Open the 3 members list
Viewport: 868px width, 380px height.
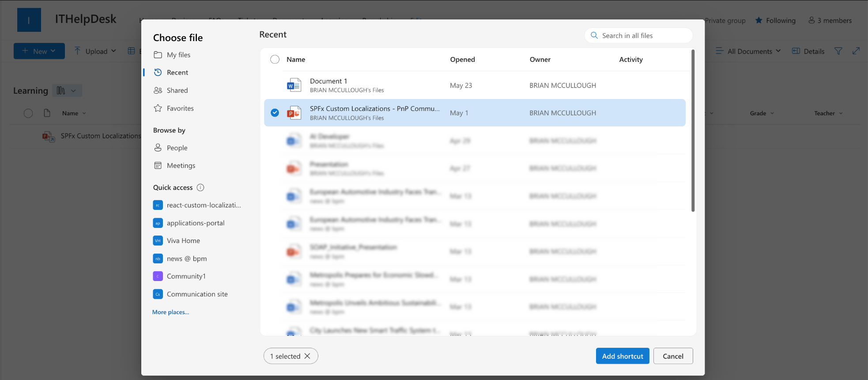pyautogui.click(x=830, y=20)
